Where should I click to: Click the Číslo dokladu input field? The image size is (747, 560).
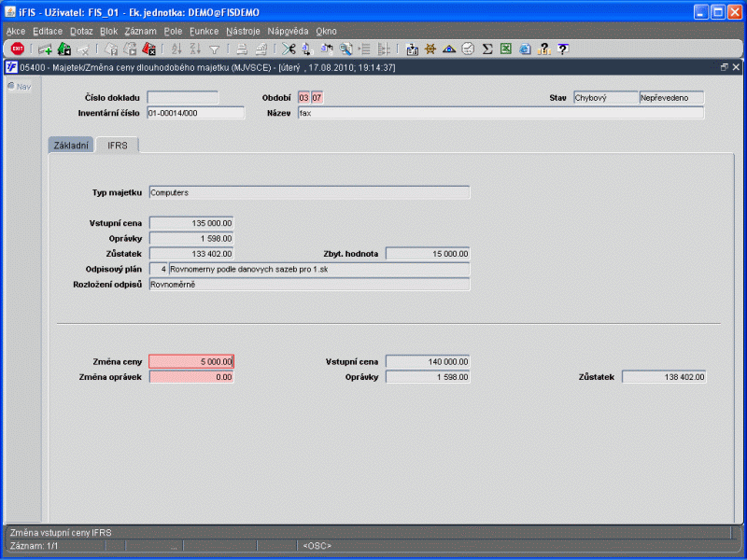(182, 98)
